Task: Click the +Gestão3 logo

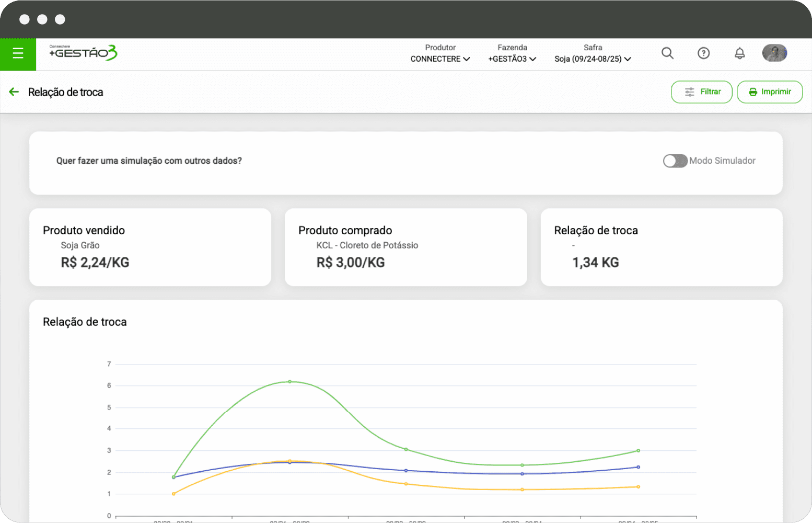Action: point(83,53)
